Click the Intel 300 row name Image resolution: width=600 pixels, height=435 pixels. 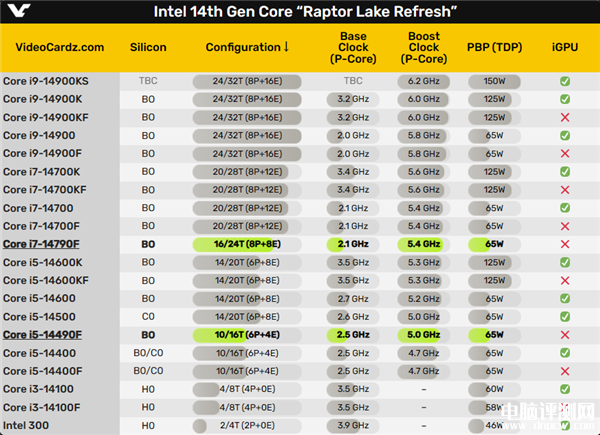[26, 425]
